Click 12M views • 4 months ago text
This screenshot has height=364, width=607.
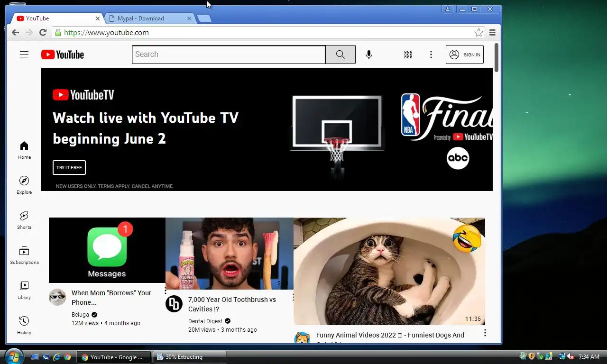(106, 323)
